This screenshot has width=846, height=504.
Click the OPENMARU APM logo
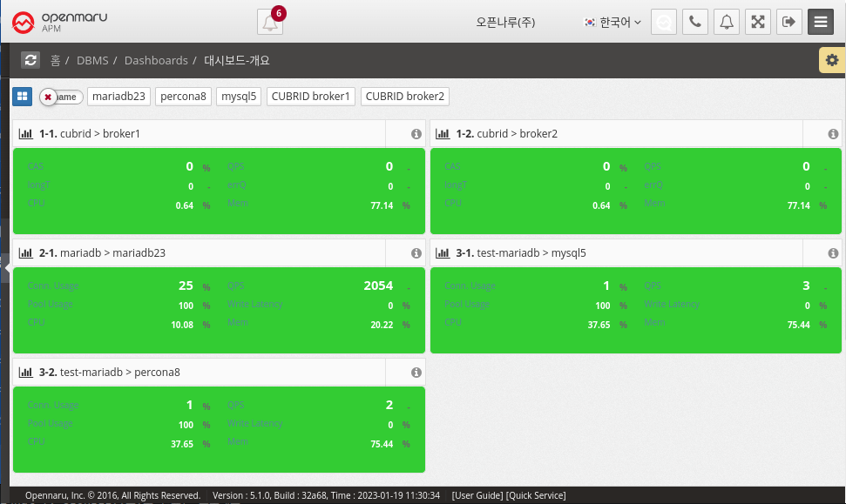60,22
